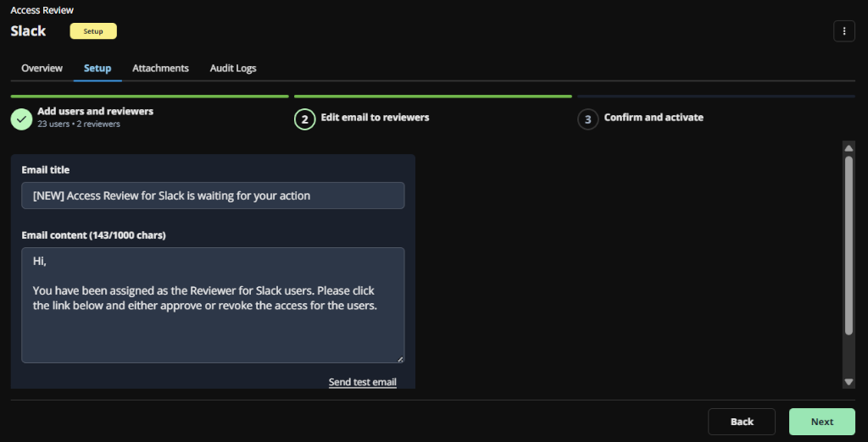The image size is (868, 442).
Task: Click the Email title input field
Action: coord(213,196)
